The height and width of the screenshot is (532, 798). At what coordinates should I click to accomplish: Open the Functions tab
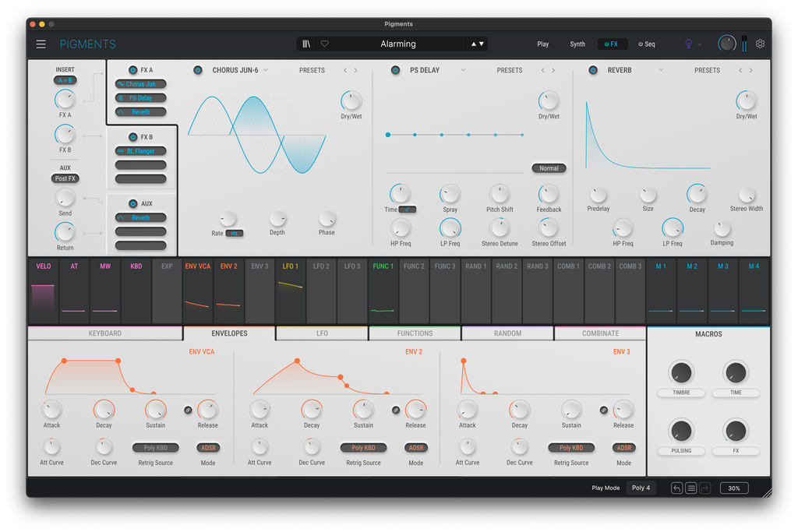point(415,333)
